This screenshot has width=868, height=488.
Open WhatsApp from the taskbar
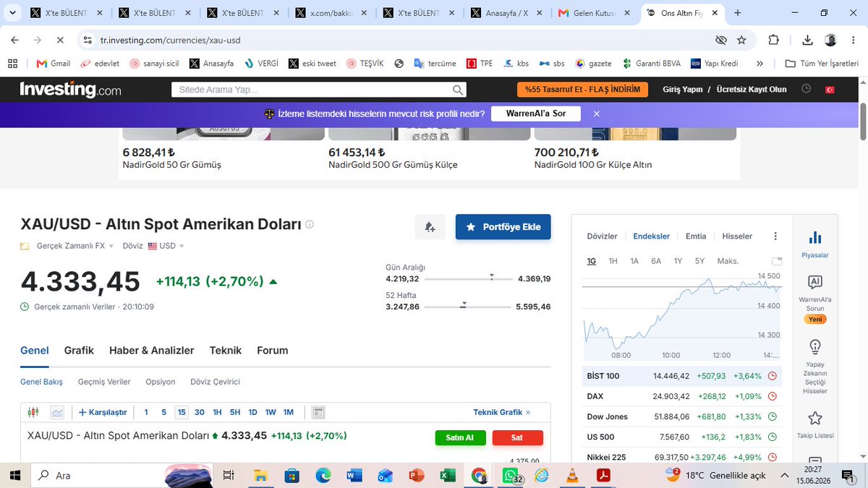tap(511, 476)
